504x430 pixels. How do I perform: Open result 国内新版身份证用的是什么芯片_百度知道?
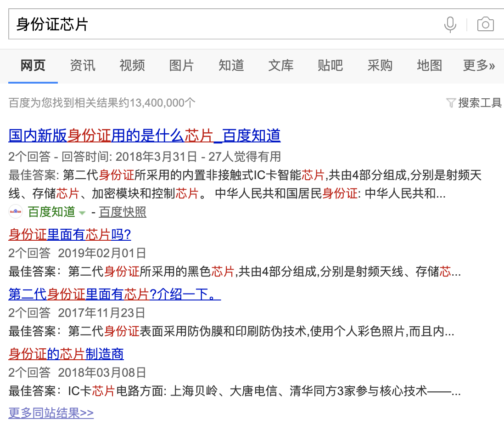144,136
